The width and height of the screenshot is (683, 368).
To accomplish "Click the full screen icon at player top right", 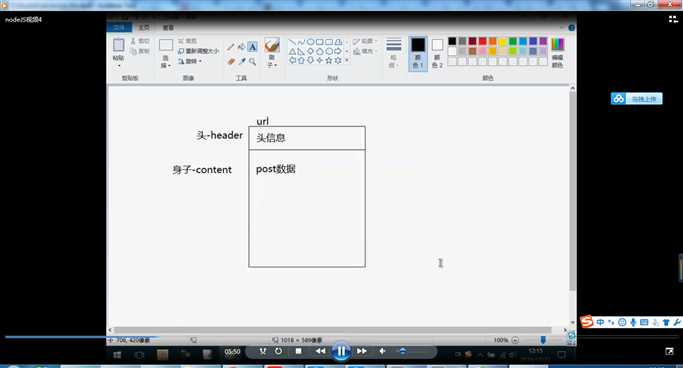I will point(673,19).
